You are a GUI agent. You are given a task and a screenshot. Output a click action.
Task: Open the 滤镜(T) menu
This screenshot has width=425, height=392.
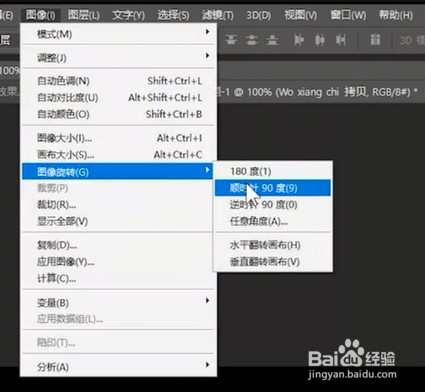click(217, 15)
